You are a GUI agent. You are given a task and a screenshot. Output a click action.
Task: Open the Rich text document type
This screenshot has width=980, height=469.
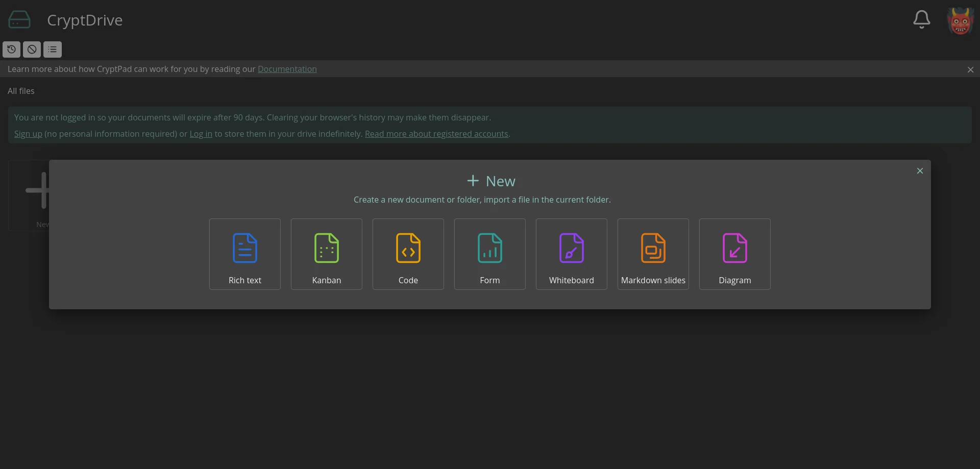click(244, 254)
